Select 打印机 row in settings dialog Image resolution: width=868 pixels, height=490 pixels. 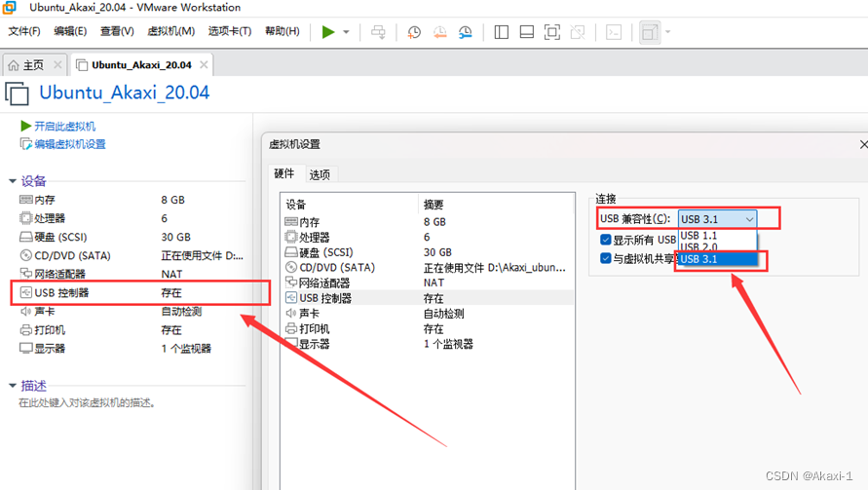coord(428,329)
